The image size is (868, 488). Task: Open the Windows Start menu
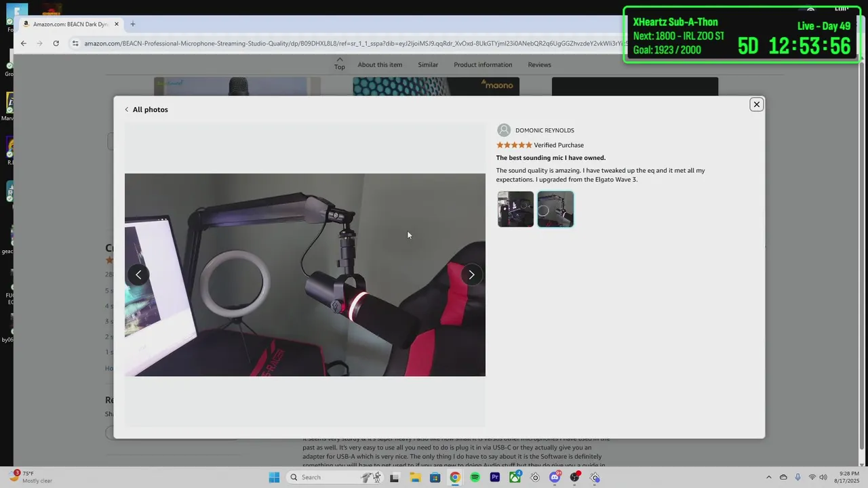(x=274, y=477)
